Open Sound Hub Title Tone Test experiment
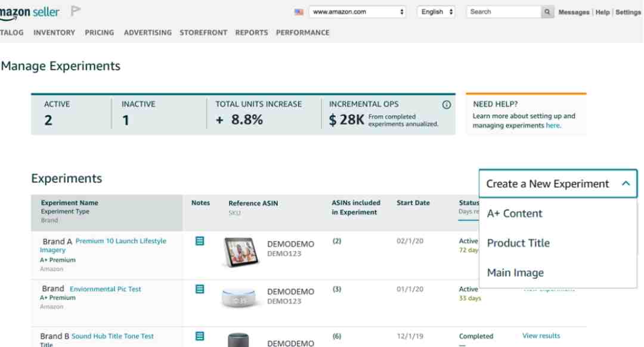Screen dimensions: 644x347 coord(113,336)
